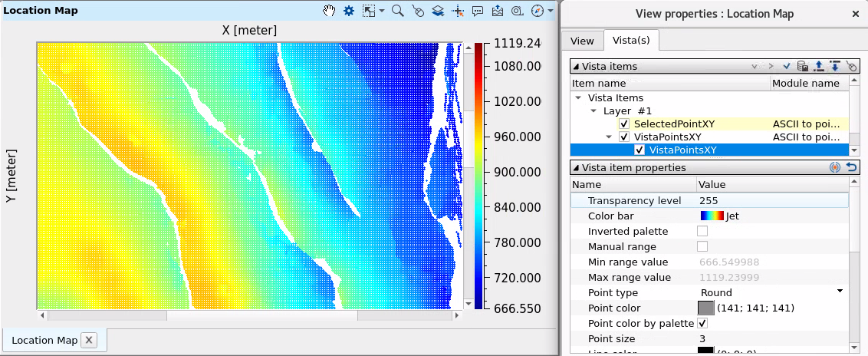Click the layers stack icon
Image resolution: width=868 pixels, height=356 pixels.
pos(437,11)
